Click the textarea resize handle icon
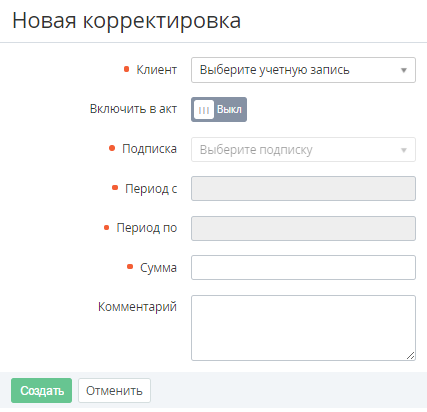427x412 pixels. pos(410,356)
